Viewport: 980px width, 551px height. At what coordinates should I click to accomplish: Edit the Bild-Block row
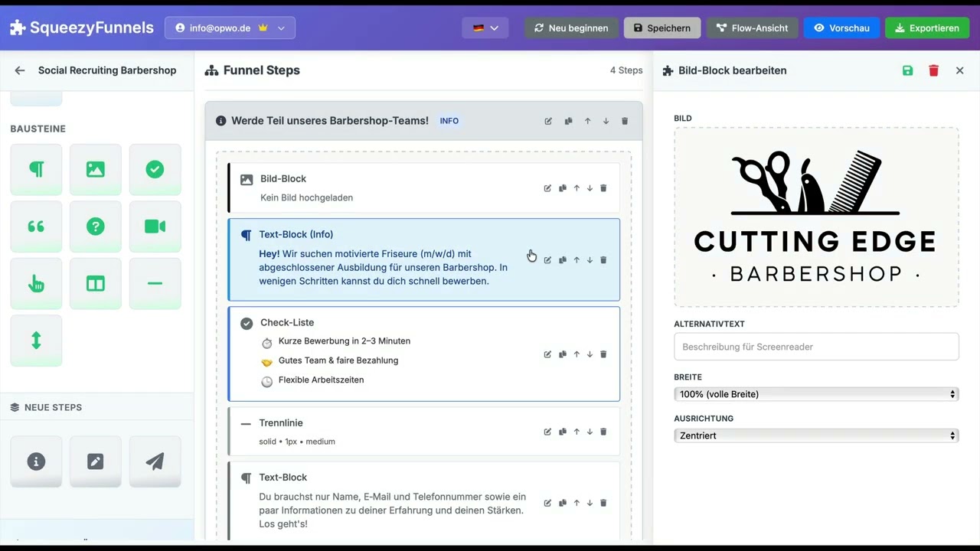547,188
